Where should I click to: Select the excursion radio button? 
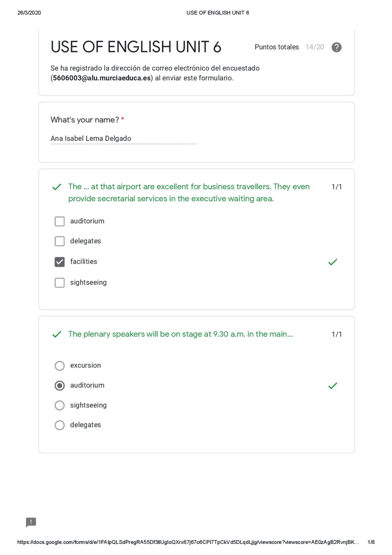click(60, 366)
